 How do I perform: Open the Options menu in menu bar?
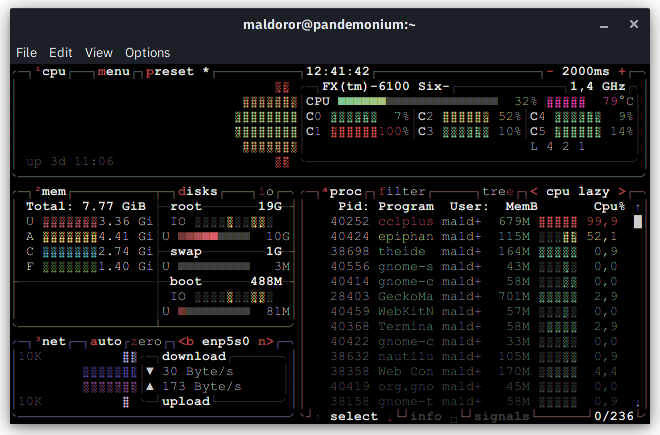pyautogui.click(x=147, y=52)
